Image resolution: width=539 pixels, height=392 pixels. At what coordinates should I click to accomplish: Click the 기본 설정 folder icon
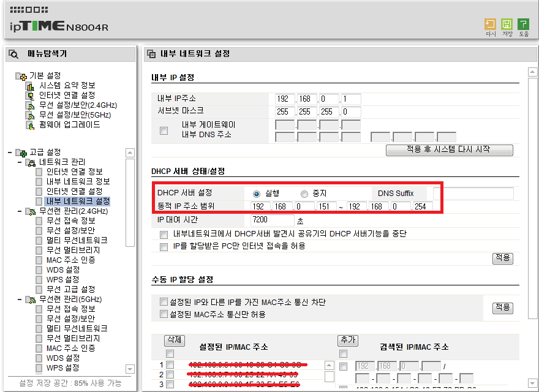tap(21, 76)
